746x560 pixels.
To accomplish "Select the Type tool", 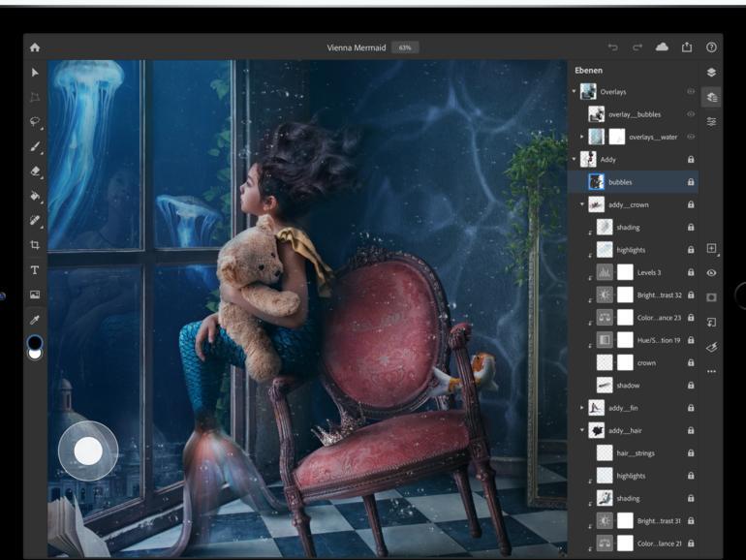I will coord(35,269).
